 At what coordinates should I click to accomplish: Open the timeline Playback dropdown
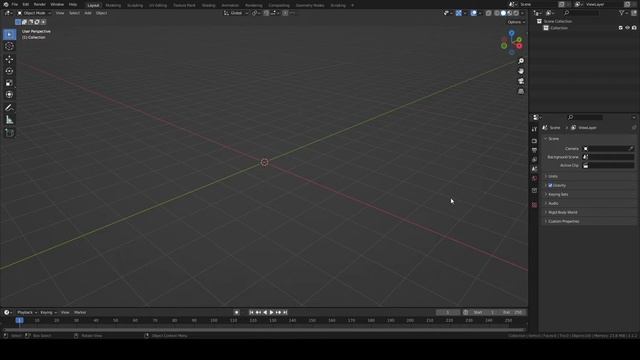[x=27, y=313]
